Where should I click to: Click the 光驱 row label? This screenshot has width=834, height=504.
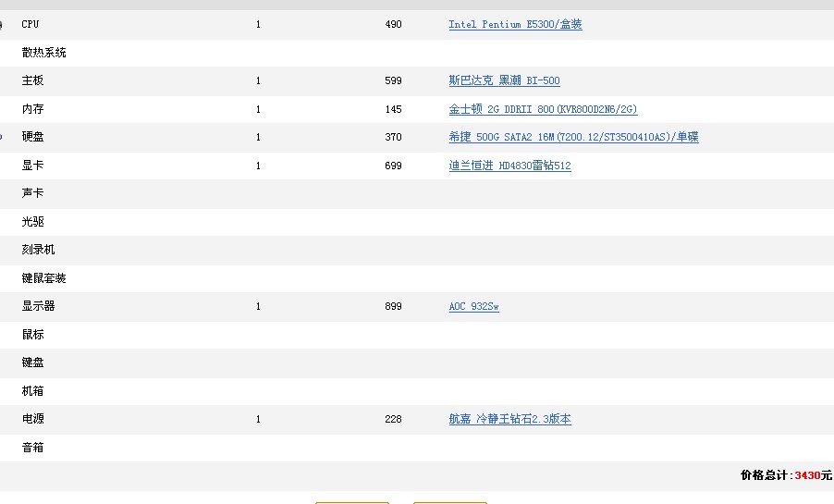32,221
